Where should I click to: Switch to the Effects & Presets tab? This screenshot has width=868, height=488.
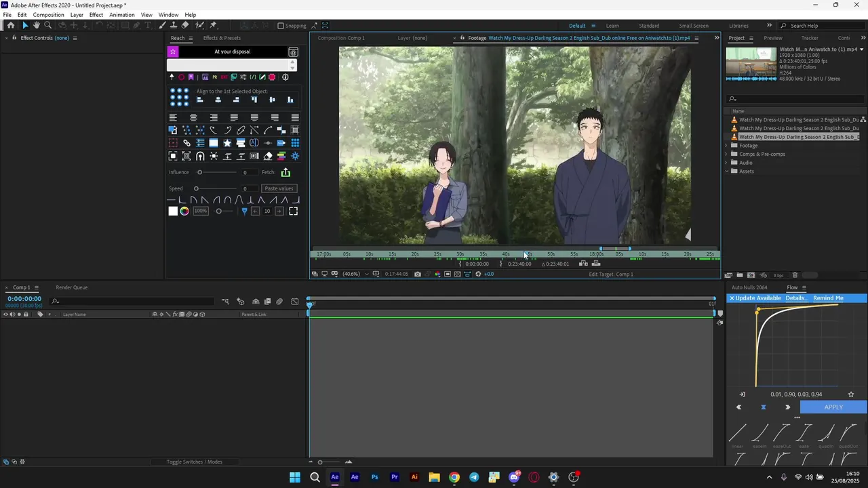click(x=222, y=38)
